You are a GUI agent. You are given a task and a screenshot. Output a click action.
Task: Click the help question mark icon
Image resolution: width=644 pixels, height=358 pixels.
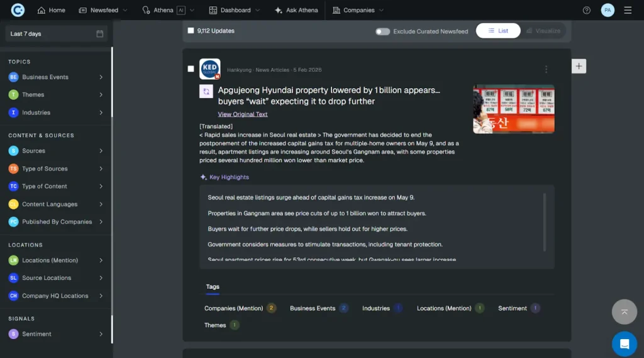click(587, 10)
